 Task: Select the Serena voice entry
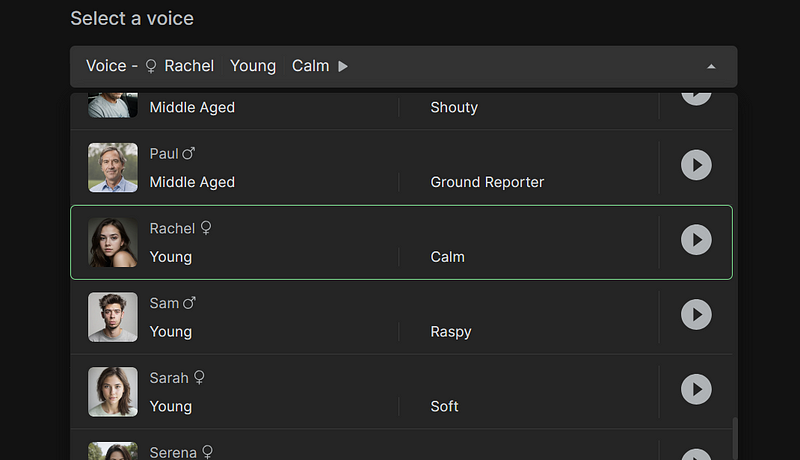coord(402,445)
